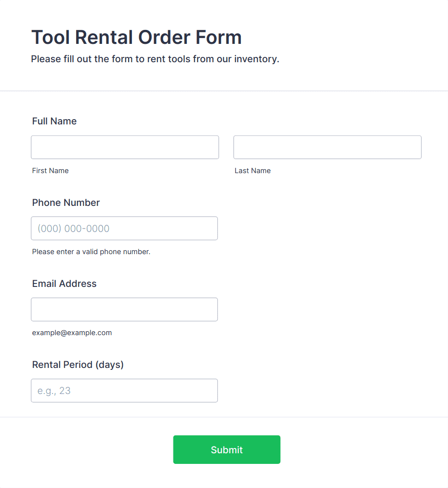Click the divider line above Submit

click(224, 417)
